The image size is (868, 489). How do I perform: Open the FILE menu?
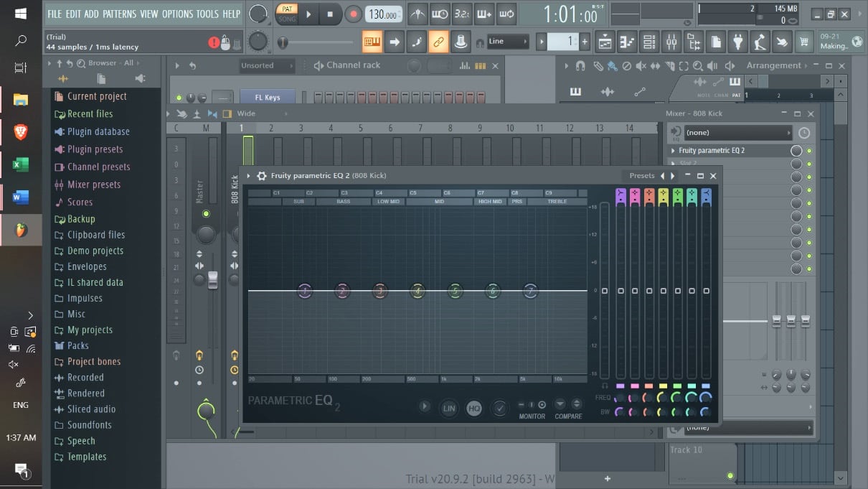point(55,14)
